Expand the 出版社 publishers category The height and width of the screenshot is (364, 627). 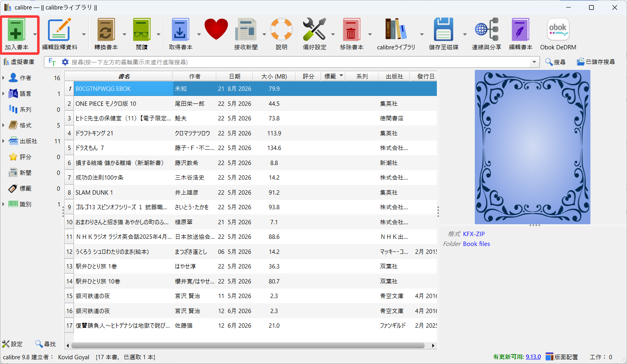pos(4,141)
